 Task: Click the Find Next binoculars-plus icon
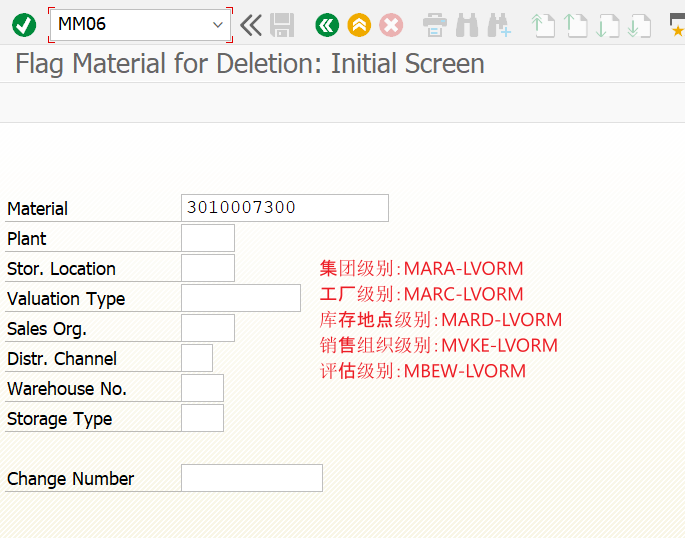tap(499, 25)
